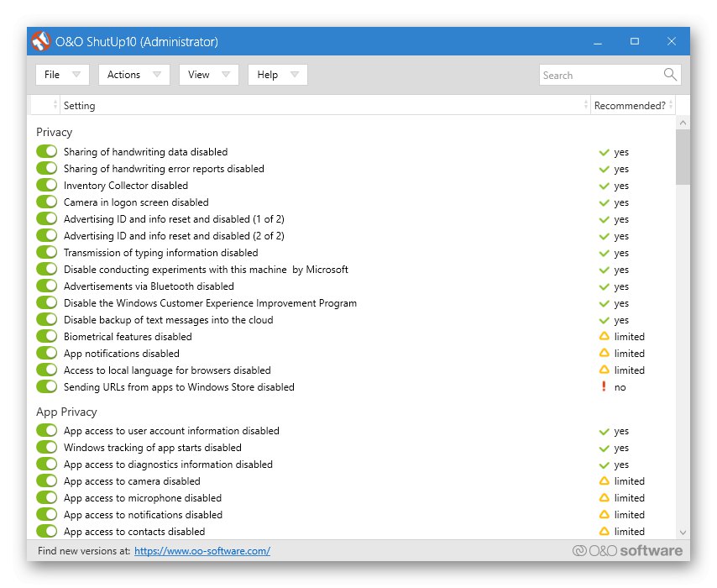The width and height of the screenshot is (717, 588).
Task: Click the yellow warning icon for Biometrical features
Action: [603, 337]
